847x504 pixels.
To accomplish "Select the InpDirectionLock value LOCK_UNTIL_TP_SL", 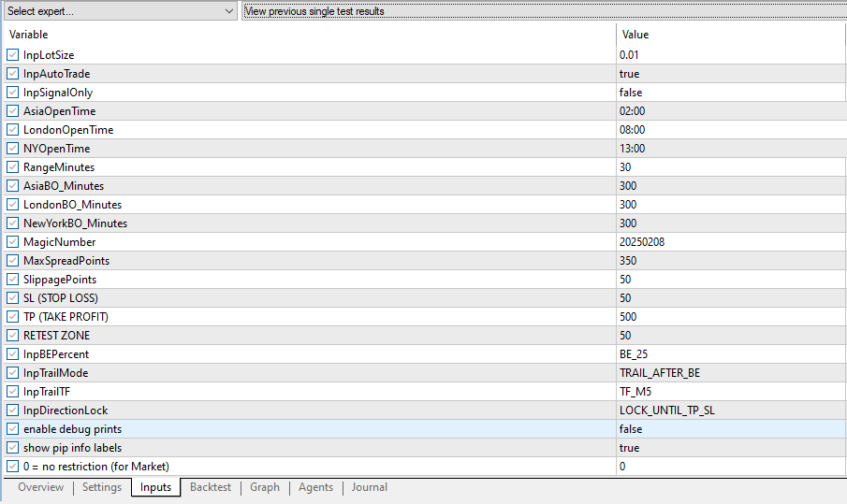I will 665,410.
